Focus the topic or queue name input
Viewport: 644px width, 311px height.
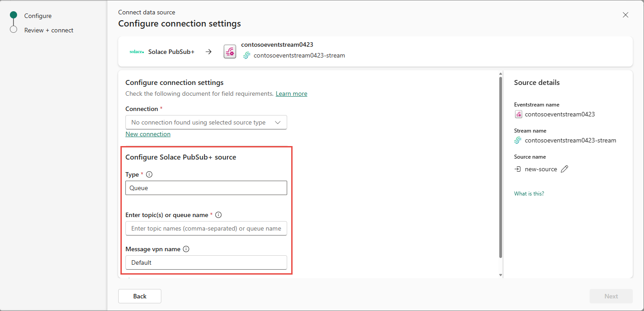pos(206,228)
